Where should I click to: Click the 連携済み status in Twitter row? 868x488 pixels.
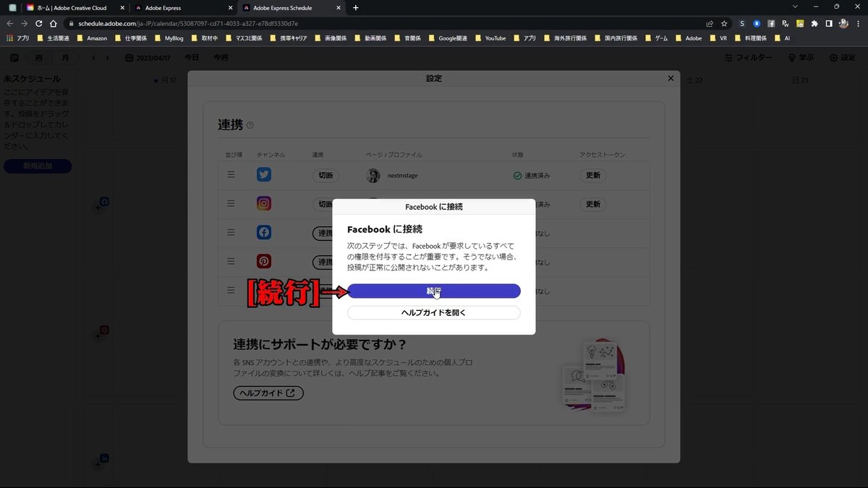tap(532, 176)
